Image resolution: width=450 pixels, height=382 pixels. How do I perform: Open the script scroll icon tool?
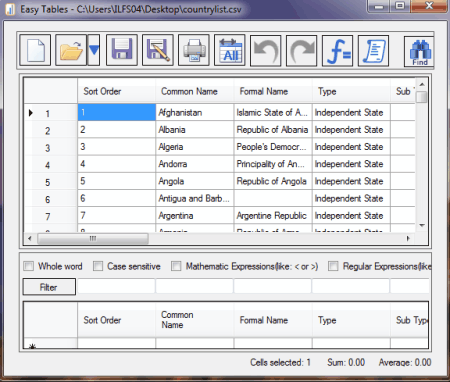pyautogui.click(x=374, y=50)
